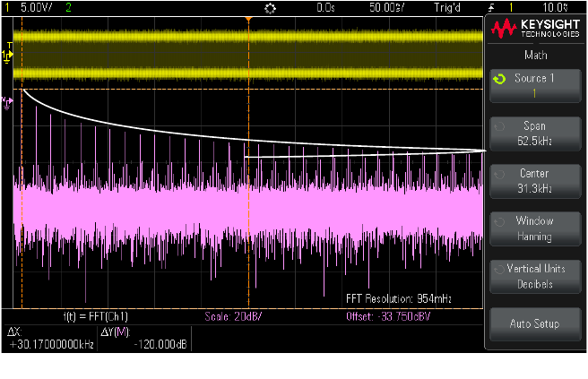
Task: Click the ΔX +30.17kHz cursor readout
Action: (x=50, y=339)
